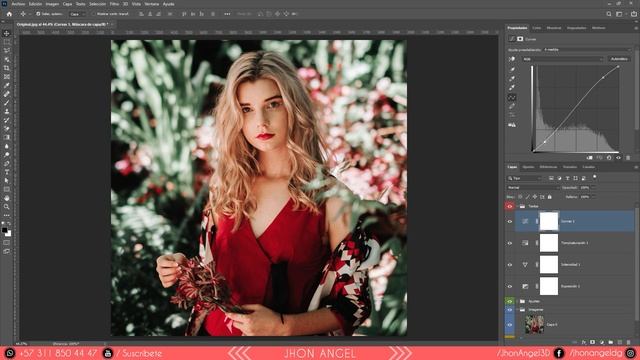The image size is (640, 360).
Task: Click the reset adjustment icon in Properties
Action: click(x=609, y=158)
